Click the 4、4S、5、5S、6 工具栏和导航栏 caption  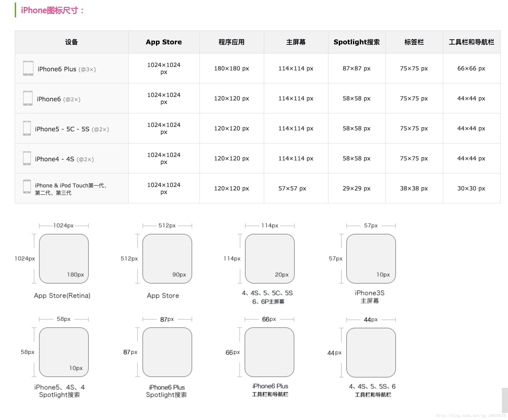click(372, 390)
